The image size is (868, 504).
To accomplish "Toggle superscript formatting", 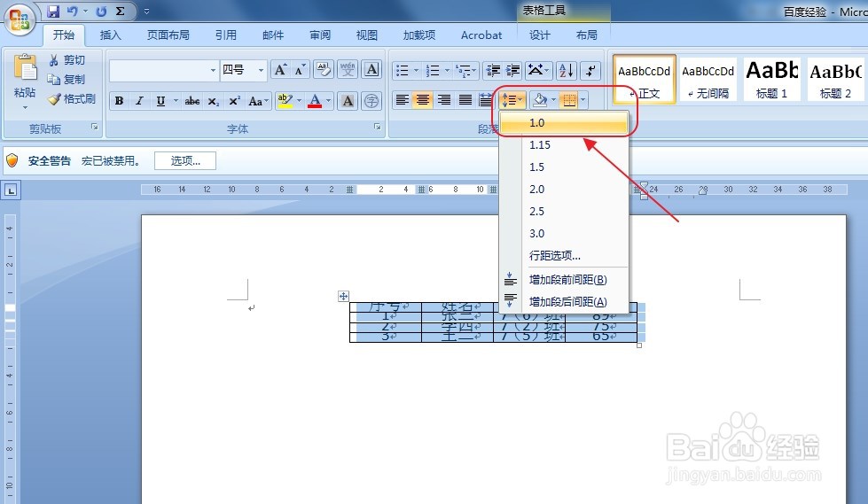I will pyautogui.click(x=234, y=101).
